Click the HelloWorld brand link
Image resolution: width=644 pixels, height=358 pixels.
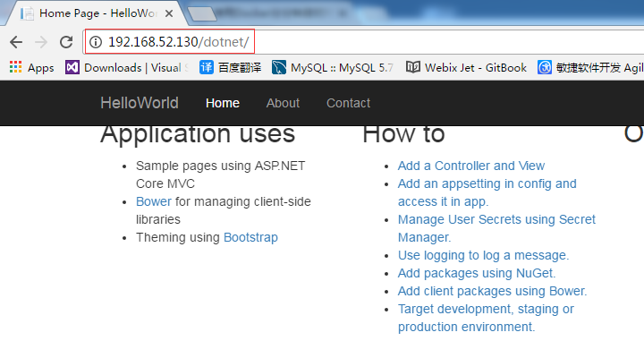[140, 103]
